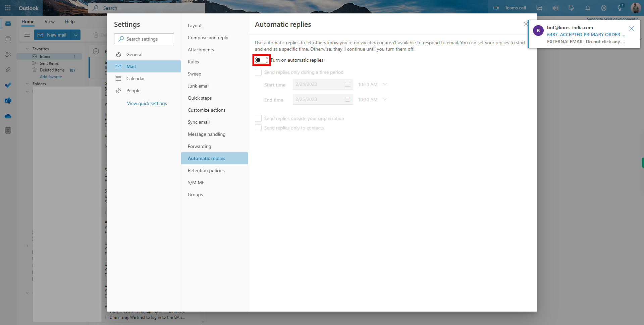Open the To Do checkmark icon
Screen dimensions: 644x325
(8, 85)
